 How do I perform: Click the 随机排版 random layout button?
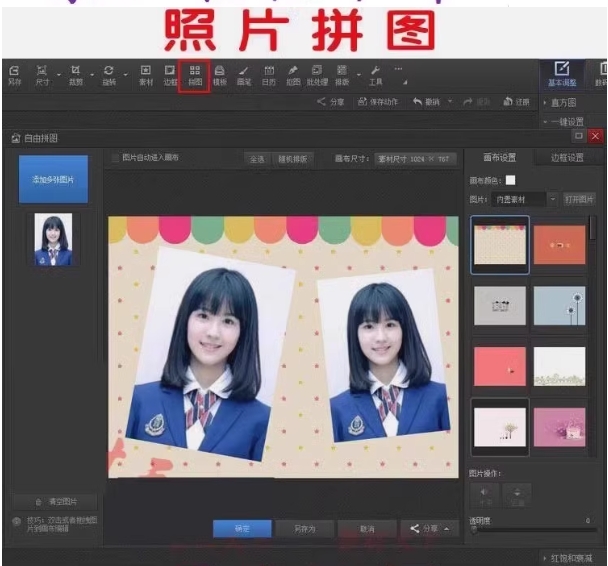click(294, 158)
